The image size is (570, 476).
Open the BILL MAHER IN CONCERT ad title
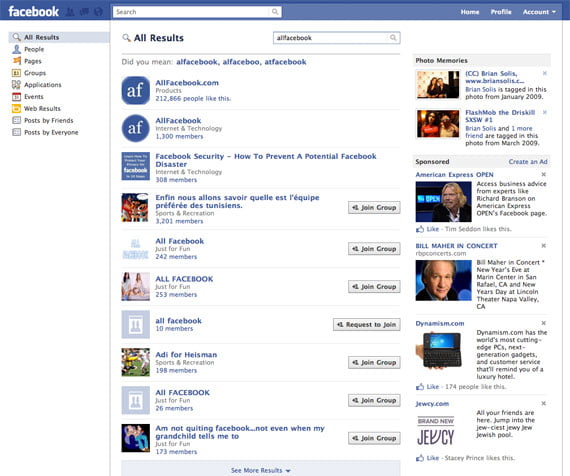(456, 246)
